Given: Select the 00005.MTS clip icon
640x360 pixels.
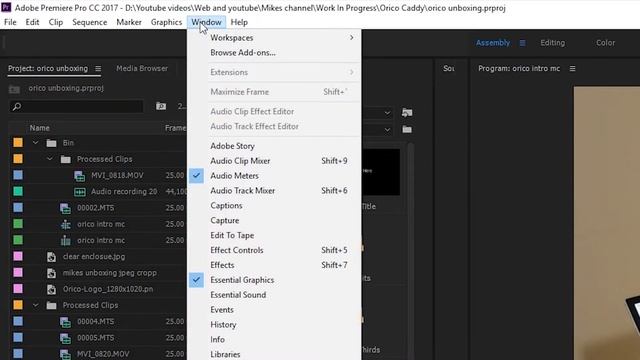Looking at the screenshot, I should click(x=65, y=338).
